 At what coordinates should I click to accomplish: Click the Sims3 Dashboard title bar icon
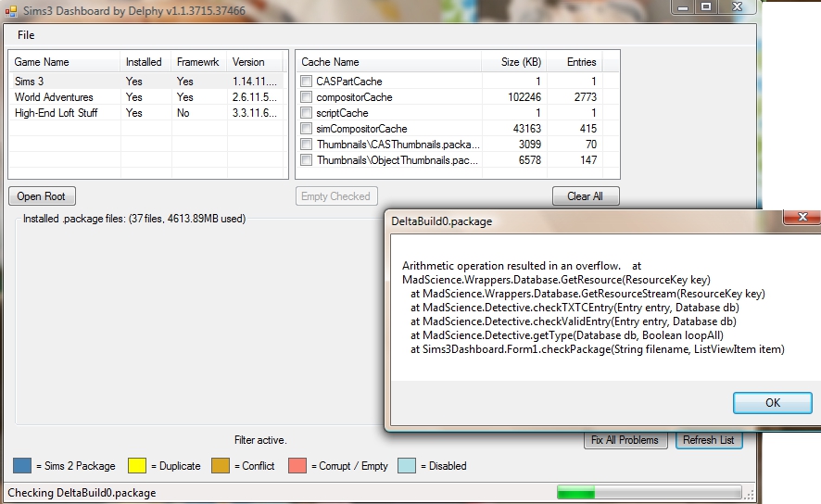click(x=10, y=10)
